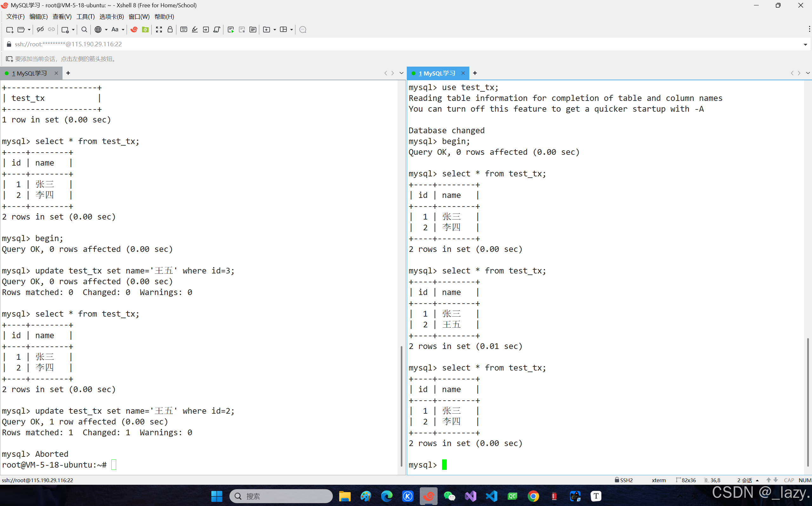Expand the pane layout dropdown arrow

[x=292, y=30]
